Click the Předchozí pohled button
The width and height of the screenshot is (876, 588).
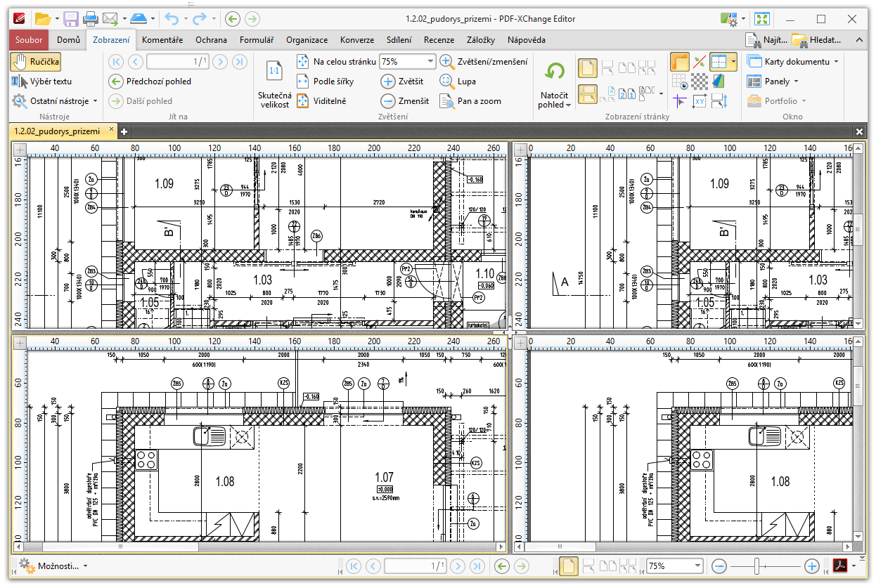pos(150,81)
